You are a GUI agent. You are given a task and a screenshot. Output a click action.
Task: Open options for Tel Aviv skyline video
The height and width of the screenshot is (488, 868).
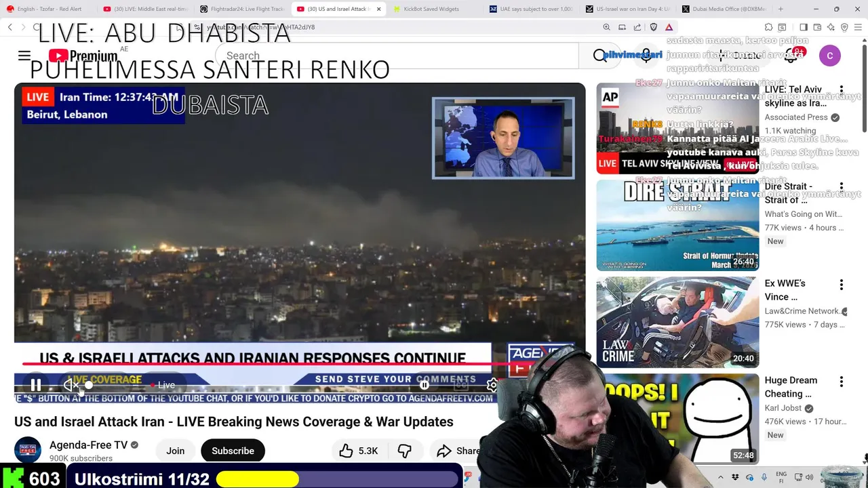[842, 90]
